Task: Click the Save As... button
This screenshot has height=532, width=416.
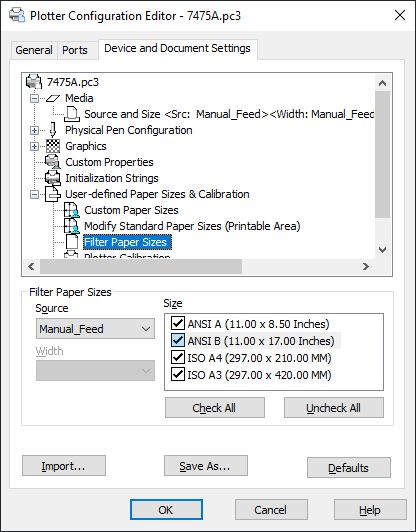Action: coord(206,466)
